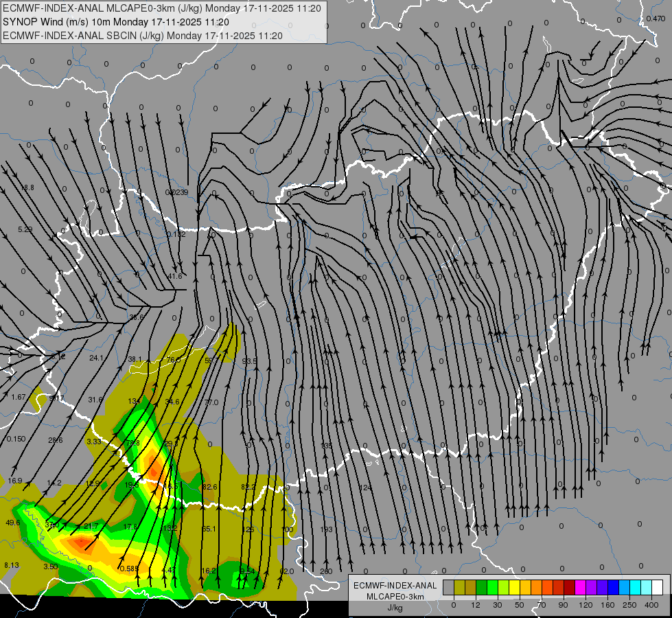Click the dark green legend swatch after 12
The width and height of the screenshot is (672, 618).
pos(482,587)
